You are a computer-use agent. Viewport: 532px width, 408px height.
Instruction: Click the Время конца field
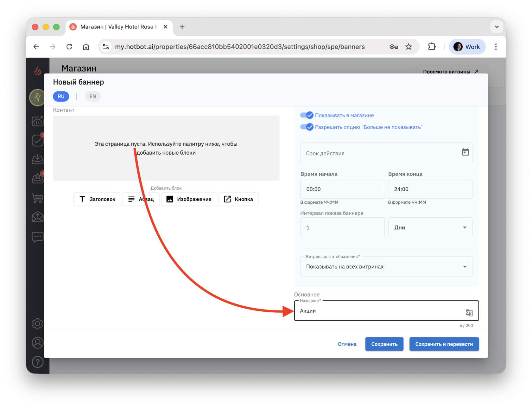[x=430, y=189]
